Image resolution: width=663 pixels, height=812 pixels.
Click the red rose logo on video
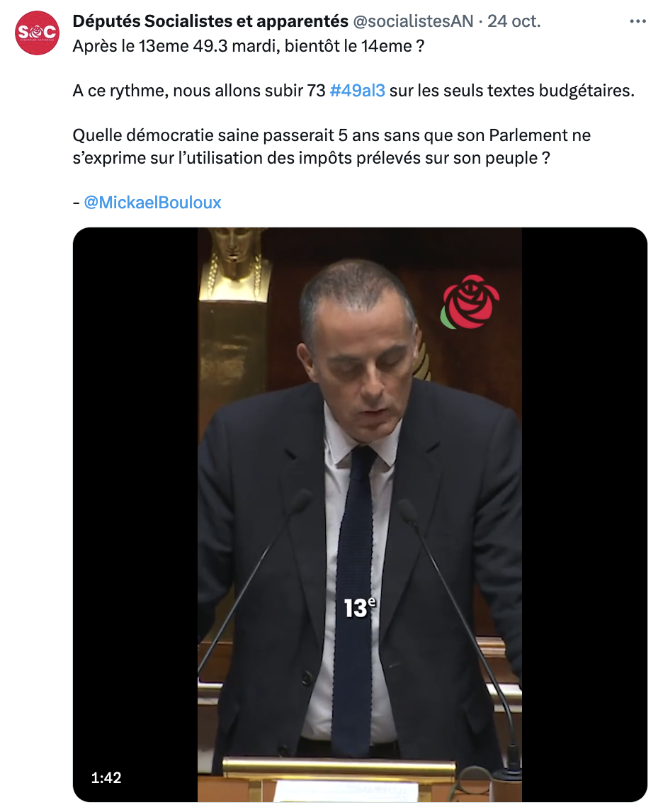[470, 302]
